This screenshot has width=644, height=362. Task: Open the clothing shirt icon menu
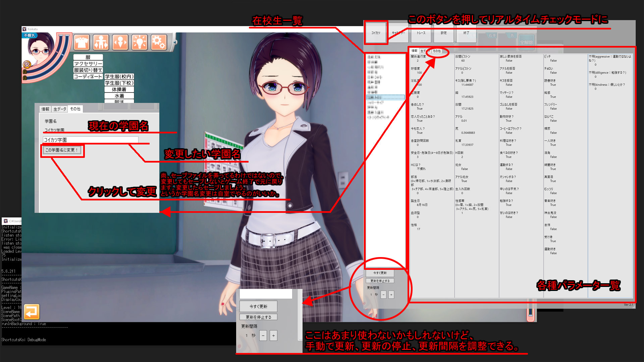pyautogui.click(x=82, y=42)
